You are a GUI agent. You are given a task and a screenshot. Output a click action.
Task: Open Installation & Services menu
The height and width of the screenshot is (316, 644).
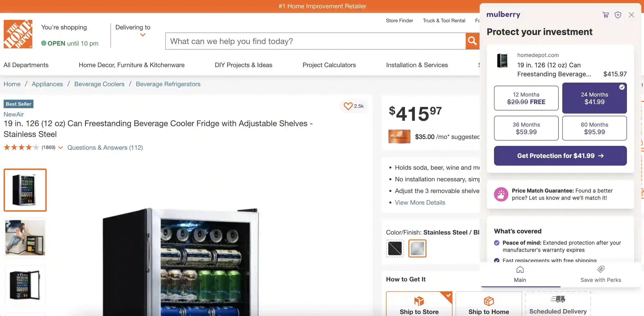tap(417, 65)
